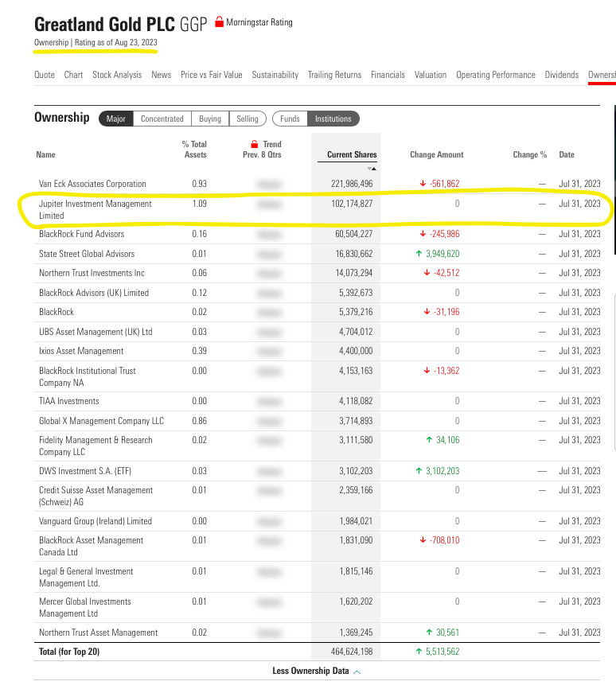Click UBS Asset Management (UK) Ltd name
Image resolution: width=616 pixels, height=693 pixels.
pos(96,332)
